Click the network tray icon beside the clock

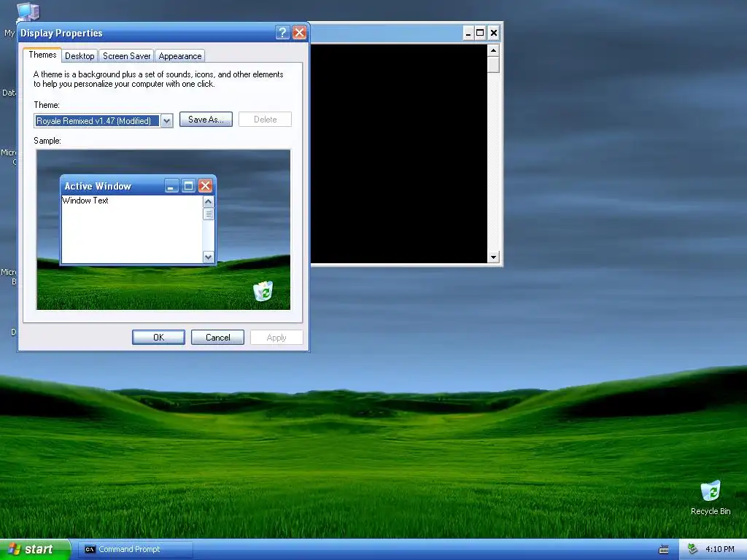pos(693,549)
